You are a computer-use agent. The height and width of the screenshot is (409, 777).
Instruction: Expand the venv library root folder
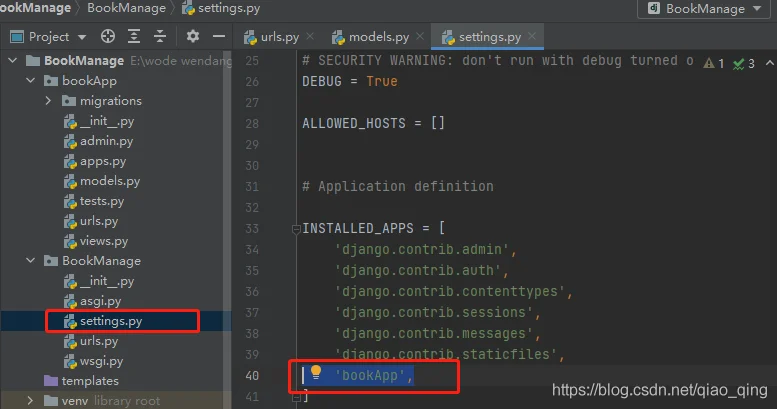tap(30, 401)
